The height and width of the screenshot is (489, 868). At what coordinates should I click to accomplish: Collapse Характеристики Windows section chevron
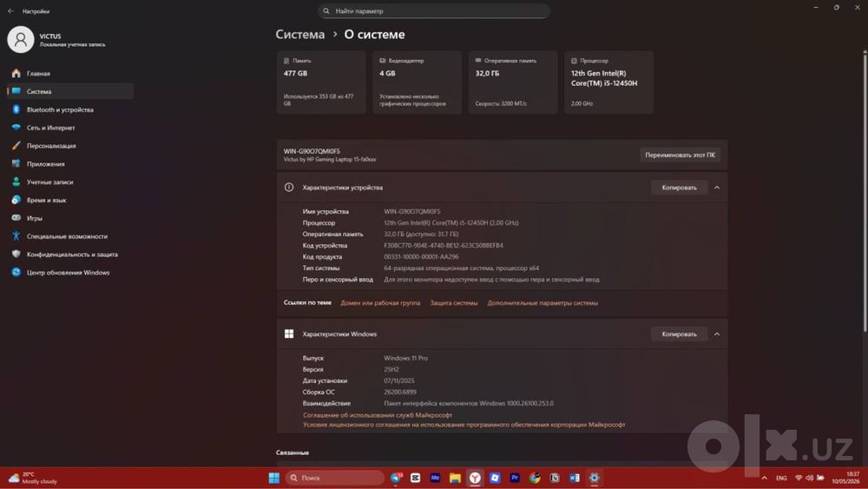click(x=717, y=334)
